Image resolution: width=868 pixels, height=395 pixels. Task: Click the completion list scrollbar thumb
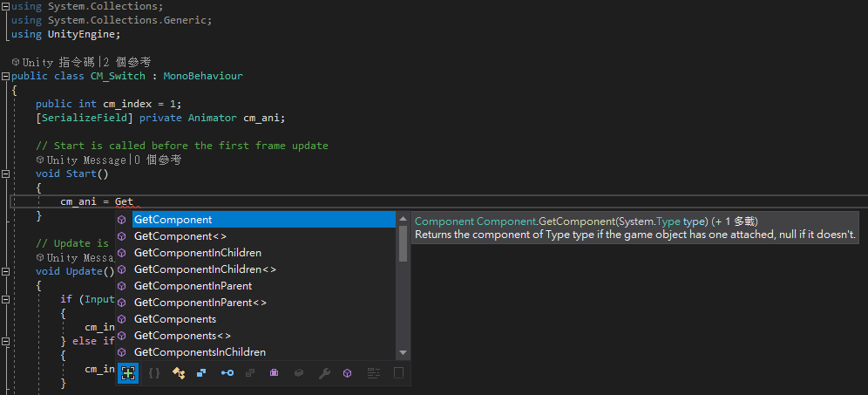click(403, 243)
